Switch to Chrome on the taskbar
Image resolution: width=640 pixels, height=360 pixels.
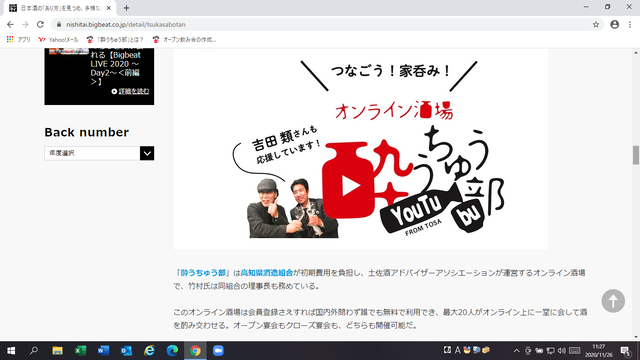(x=195, y=351)
